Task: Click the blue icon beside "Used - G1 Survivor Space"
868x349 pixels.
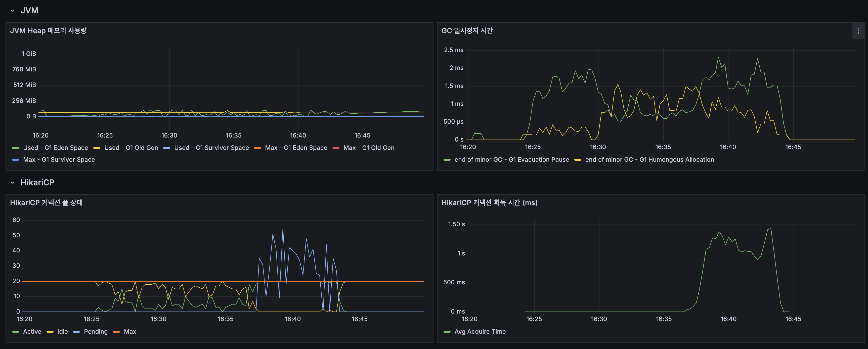Action: click(166, 148)
